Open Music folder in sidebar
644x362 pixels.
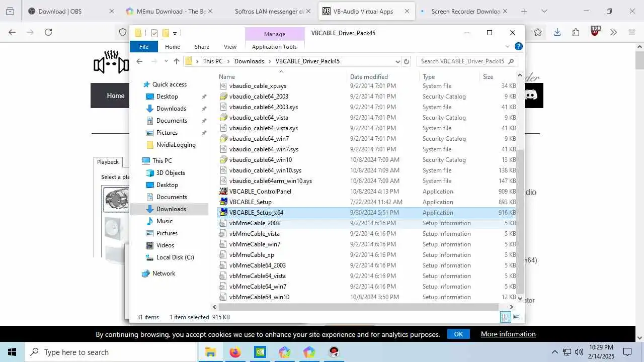(164, 221)
